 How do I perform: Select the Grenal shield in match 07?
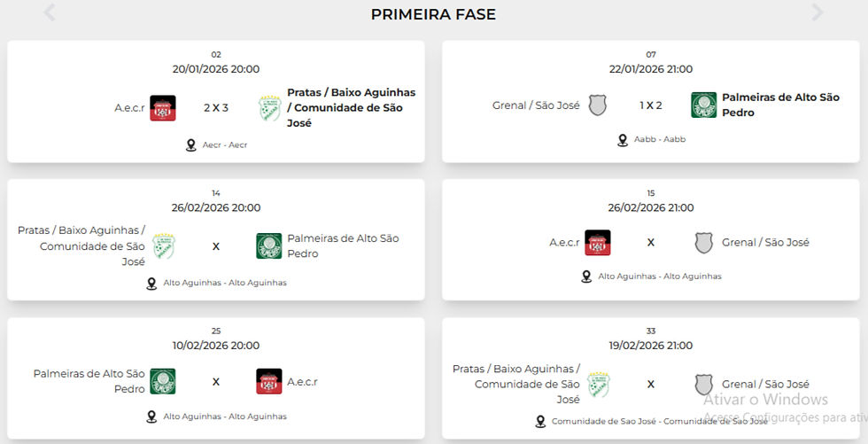pyautogui.click(x=598, y=105)
